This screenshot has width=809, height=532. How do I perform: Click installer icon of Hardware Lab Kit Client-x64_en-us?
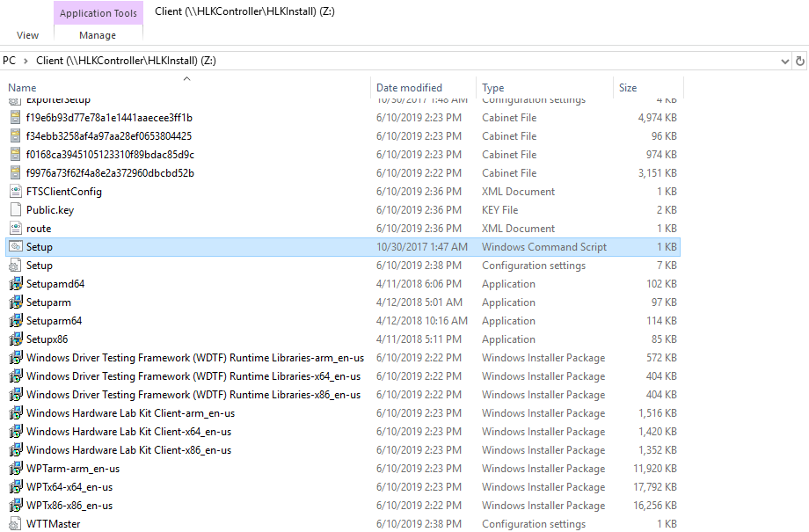16,432
